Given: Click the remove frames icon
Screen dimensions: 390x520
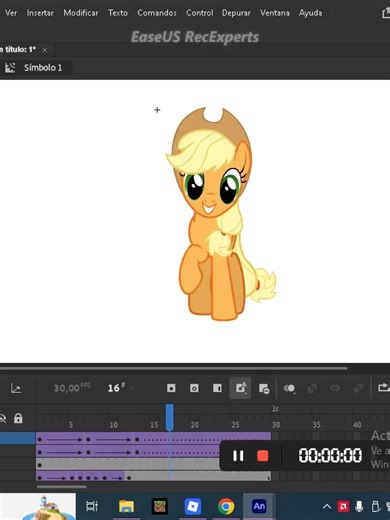Looking at the screenshot, I should [x=264, y=388].
